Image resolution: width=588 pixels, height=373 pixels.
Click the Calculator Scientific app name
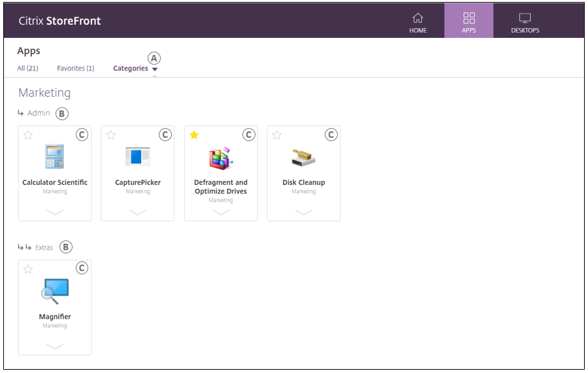tap(55, 182)
